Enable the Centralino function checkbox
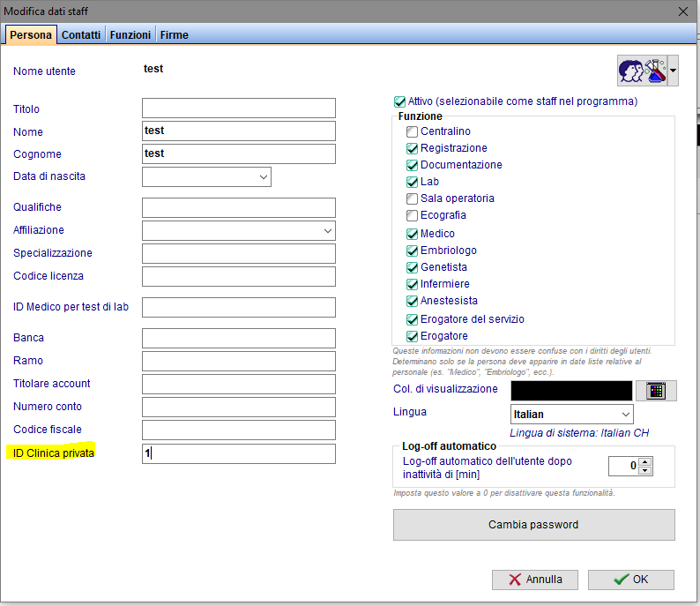 (412, 131)
